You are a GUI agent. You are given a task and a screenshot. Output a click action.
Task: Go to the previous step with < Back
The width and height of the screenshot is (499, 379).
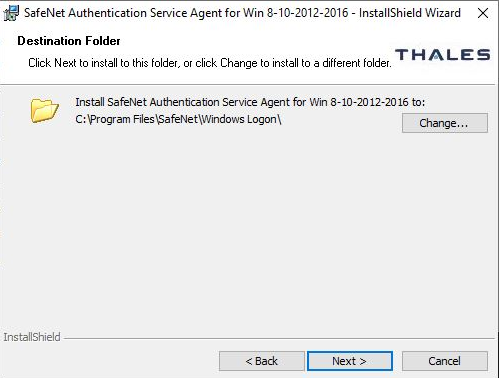pyautogui.click(x=262, y=361)
